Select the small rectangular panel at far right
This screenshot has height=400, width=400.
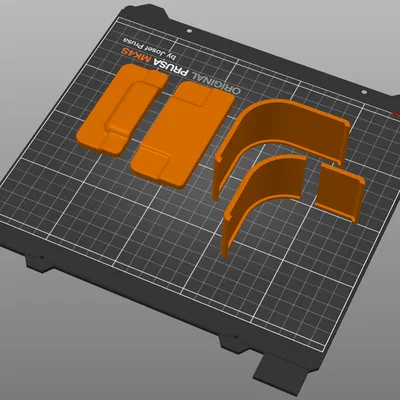[340, 192]
